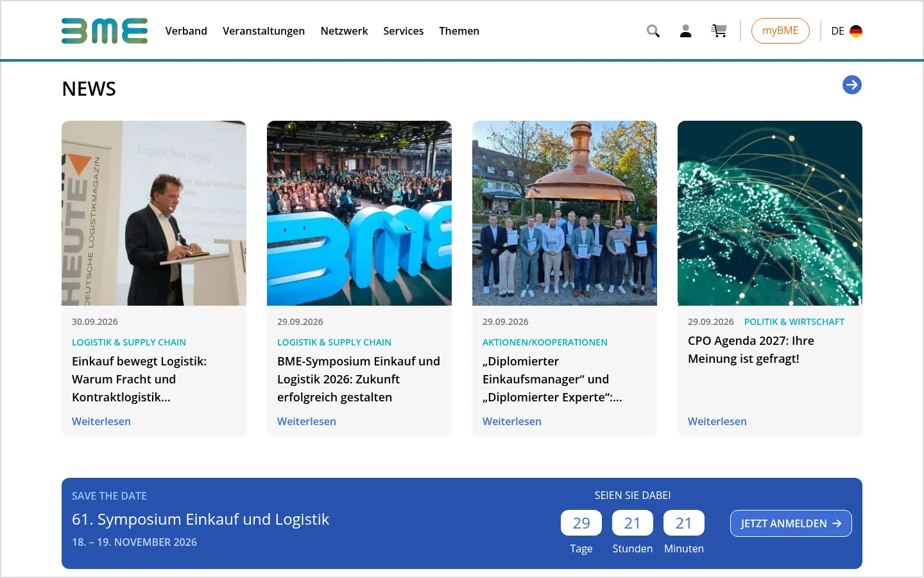The image size is (924, 578).
Task: Click the SEIEN SIE DABEI label
Action: pyautogui.click(x=633, y=495)
